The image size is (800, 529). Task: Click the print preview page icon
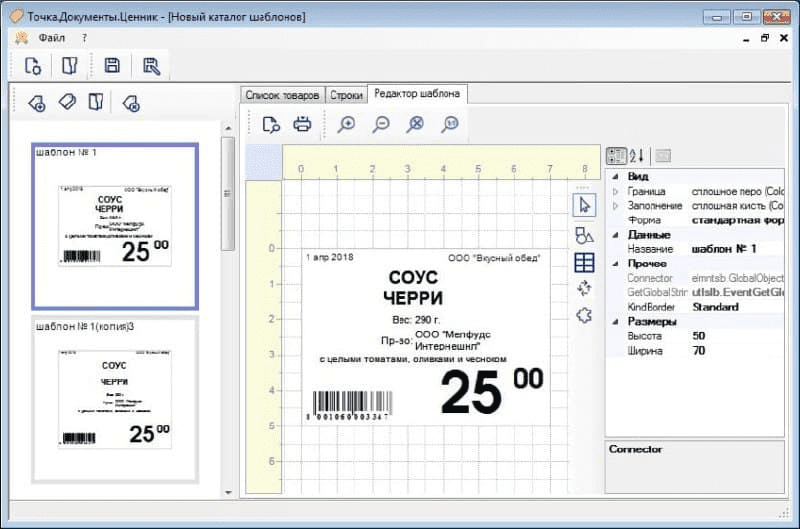[x=271, y=124]
